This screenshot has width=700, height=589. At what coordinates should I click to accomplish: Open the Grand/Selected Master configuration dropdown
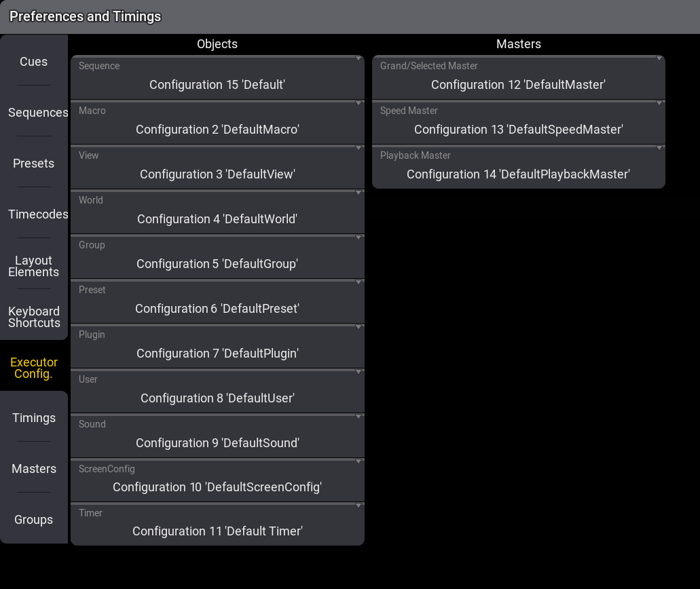point(518,77)
